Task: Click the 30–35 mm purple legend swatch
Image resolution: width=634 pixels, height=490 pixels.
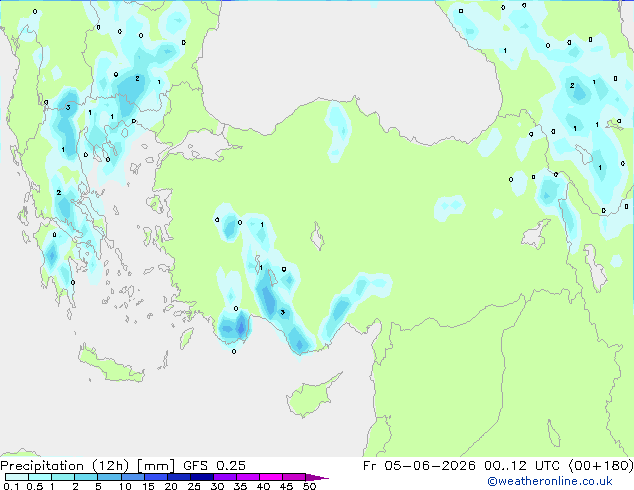Action: point(225,477)
